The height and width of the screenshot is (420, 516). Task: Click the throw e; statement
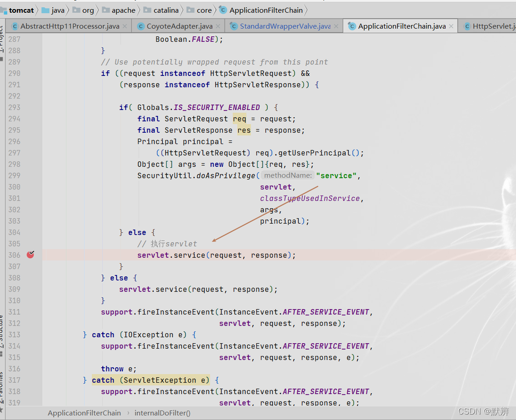pos(119,369)
